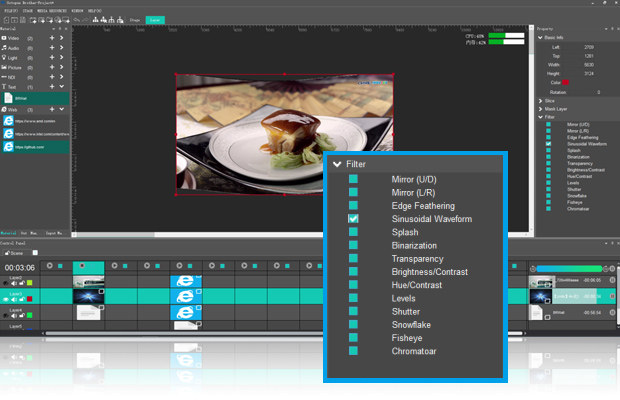This screenshot has height=400, width=620.
Task: Add a new Light material with its plus icon
Action: [52, 57]
